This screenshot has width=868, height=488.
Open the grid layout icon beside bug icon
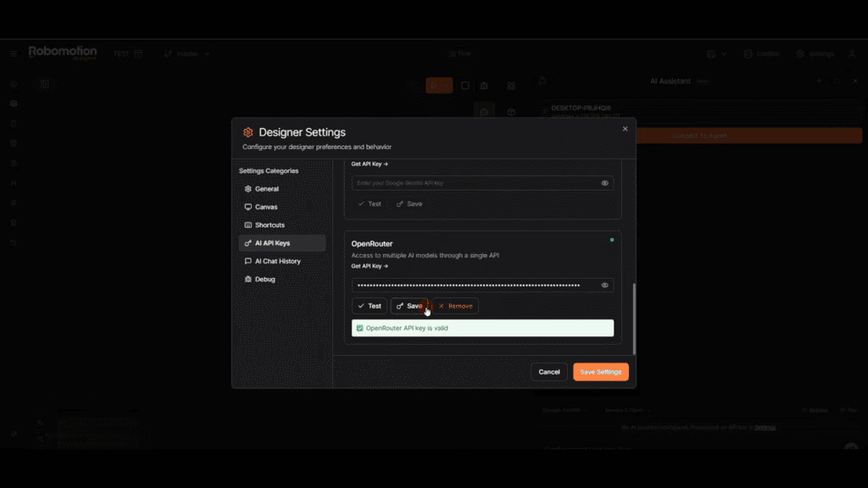pos(511,86)
